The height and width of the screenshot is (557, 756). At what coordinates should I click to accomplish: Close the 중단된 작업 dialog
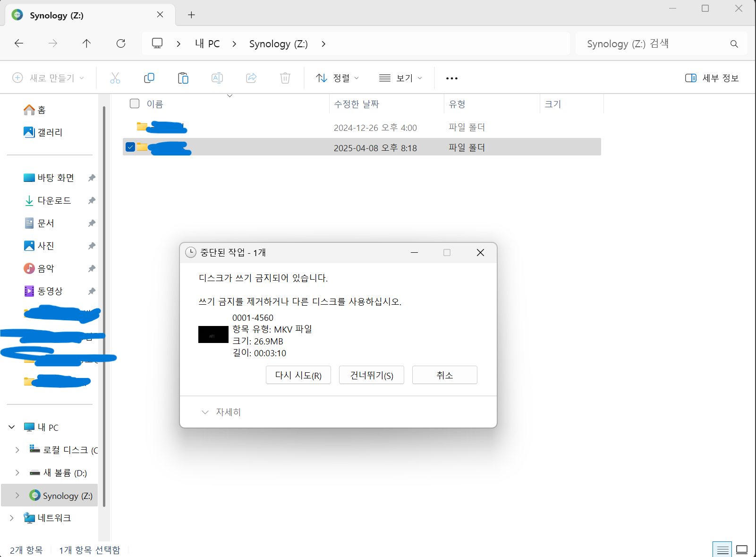point(480,253)
